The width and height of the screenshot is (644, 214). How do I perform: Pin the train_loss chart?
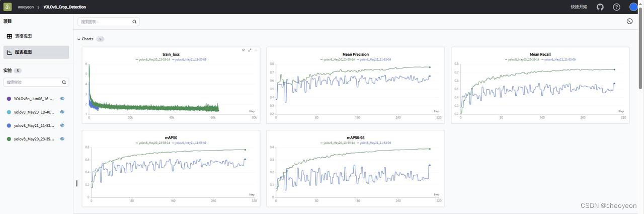[244, 50]
